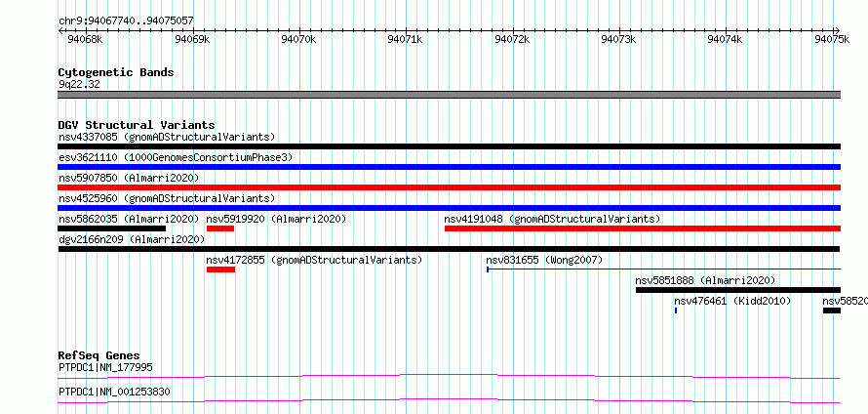Click the small black nsv5852 variant bar at right edge

pos(832,310)
